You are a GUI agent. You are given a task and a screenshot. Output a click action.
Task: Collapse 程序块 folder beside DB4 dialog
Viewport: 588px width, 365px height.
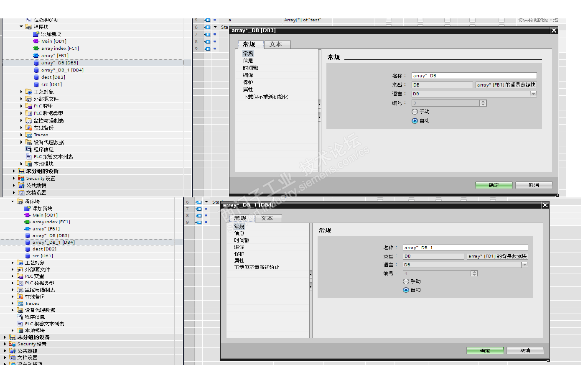tap(13, 201)
